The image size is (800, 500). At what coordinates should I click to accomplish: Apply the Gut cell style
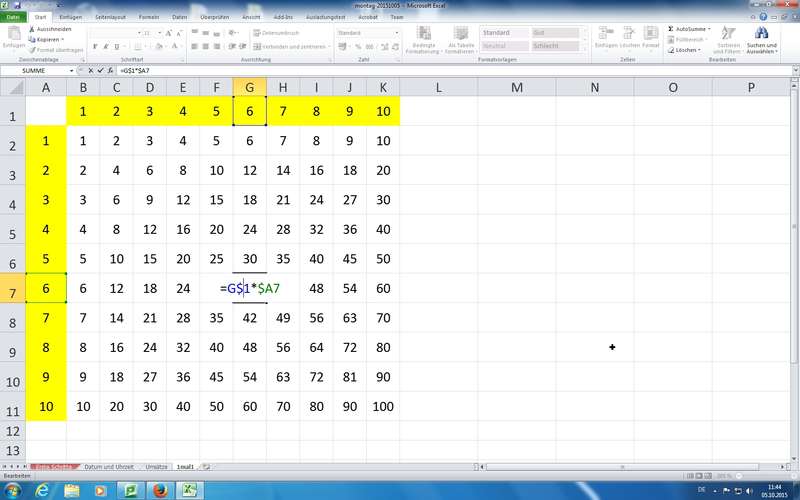pos(555,33)
